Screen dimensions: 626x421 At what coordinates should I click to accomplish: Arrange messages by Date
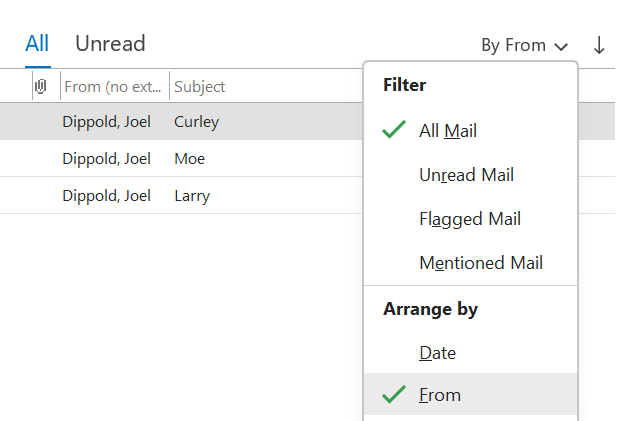[438, 352]
